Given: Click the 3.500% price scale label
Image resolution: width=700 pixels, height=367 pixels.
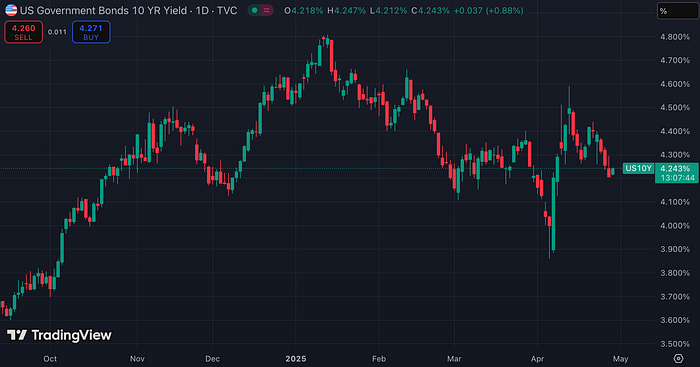Looking at the screenshot, I should click(x=675, y=344).
